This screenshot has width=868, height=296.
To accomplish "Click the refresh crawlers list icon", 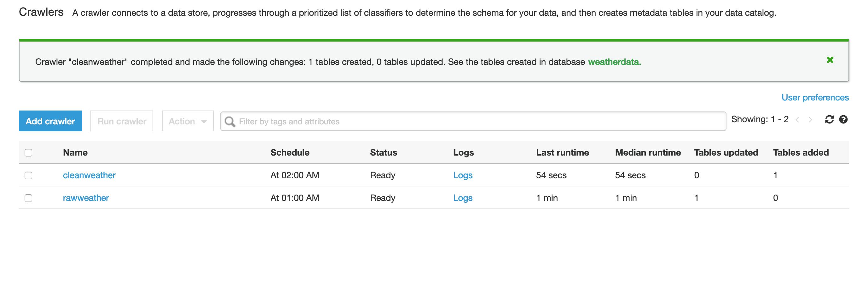I will 829,120.
